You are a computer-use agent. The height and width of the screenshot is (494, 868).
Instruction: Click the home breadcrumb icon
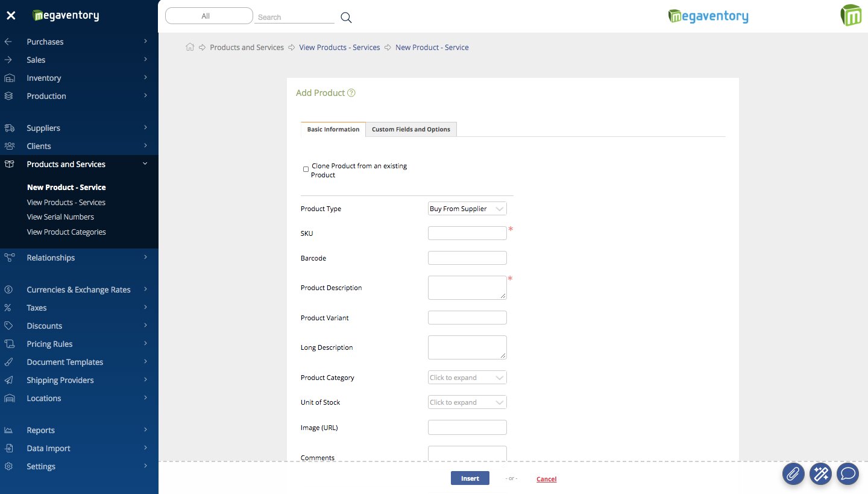tap(190, 47)
